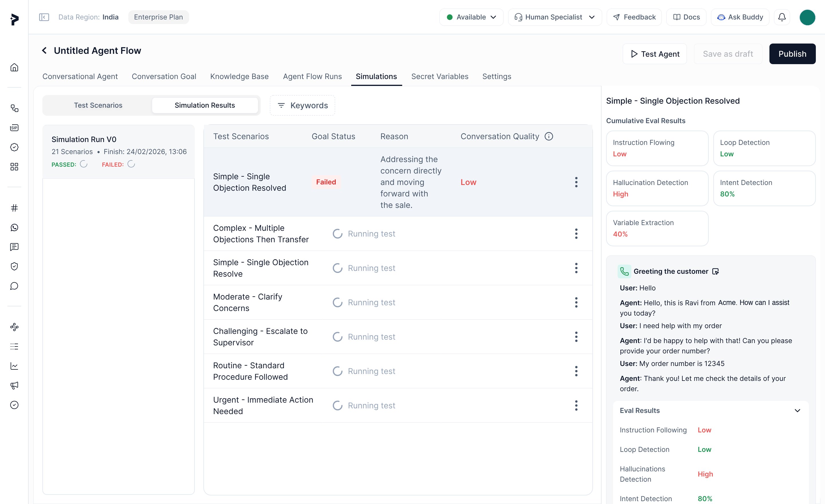The height and width of the screenshot is (504, 825).
Task: Click the Enterprise Plan badge
Action: click(158, 17)
